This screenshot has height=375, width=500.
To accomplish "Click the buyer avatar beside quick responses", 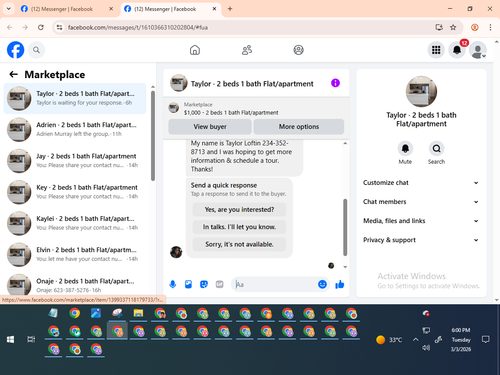I will (176, 252).
